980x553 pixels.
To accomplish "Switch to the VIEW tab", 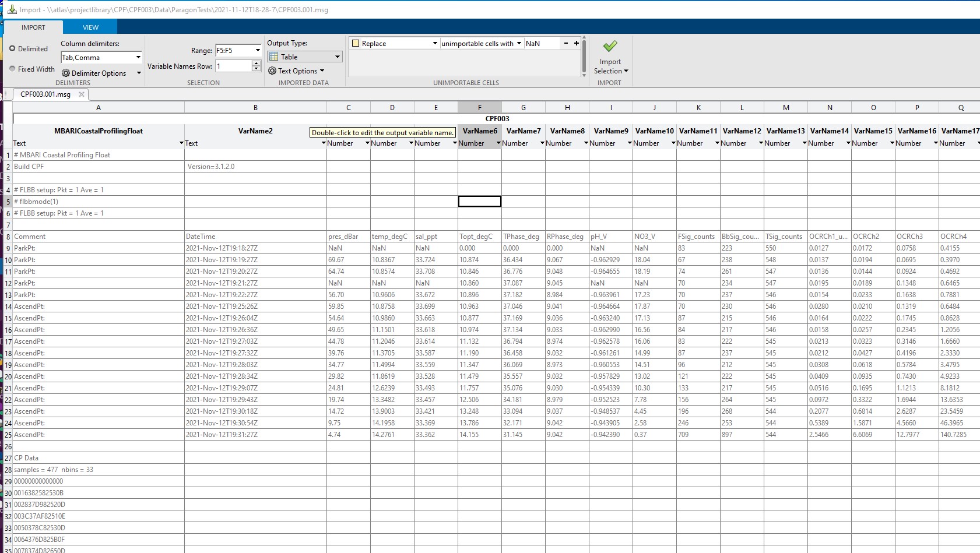I will pyautogui.click(x=90, y=27).
